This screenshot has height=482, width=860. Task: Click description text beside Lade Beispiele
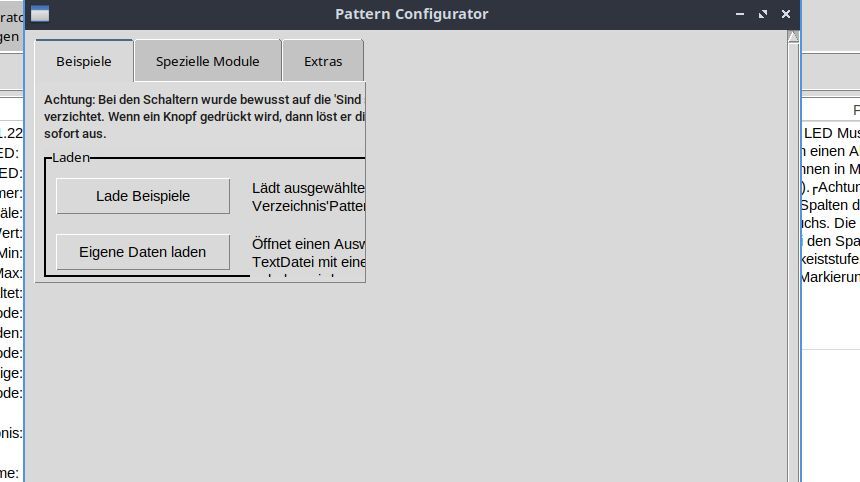(308, 196)
